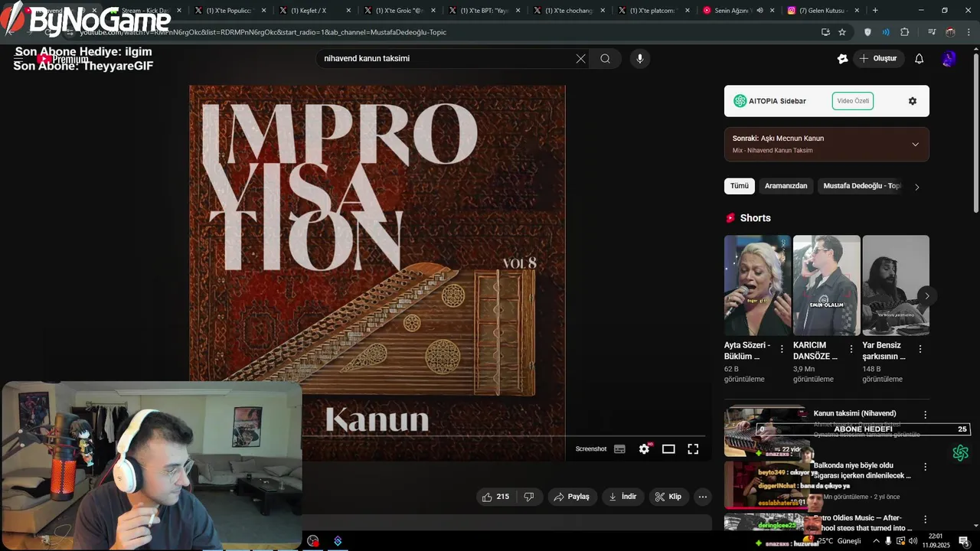Open video player settings gear

point(644,449)
